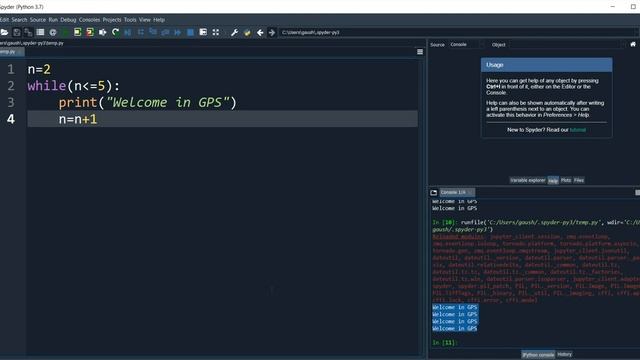This screenshot has width=640, height=360.
Task: Open the file list icon in the toolbar
Action: tap(40, 32)
